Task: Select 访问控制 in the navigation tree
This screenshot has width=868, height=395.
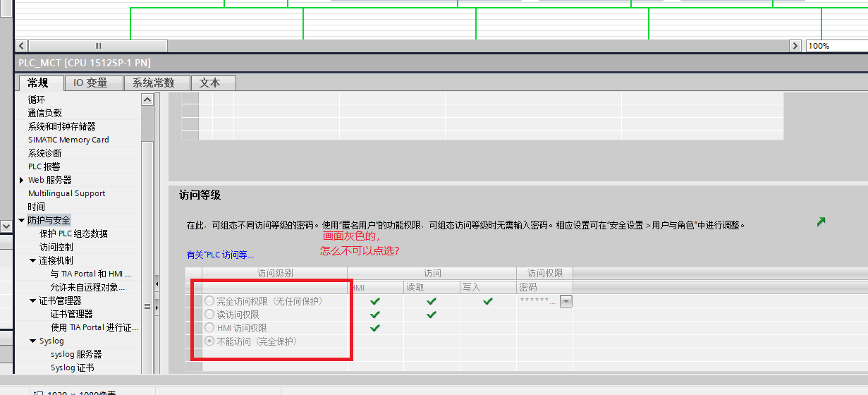Action: [x=56, y=248]
